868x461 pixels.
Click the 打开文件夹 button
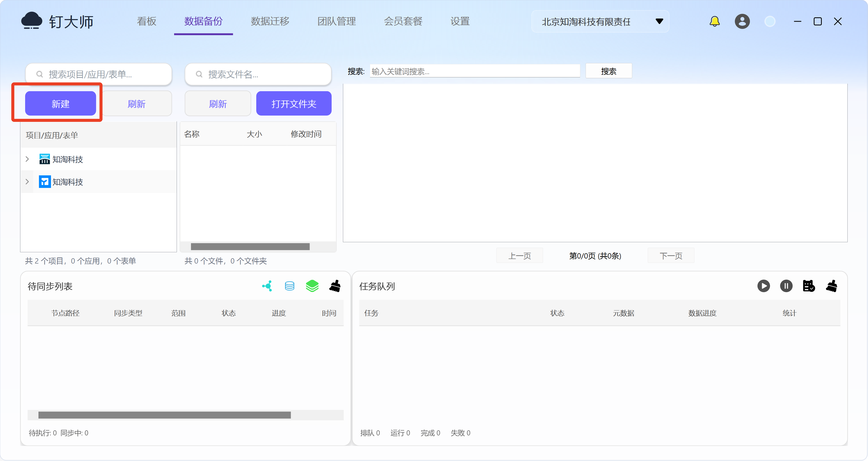point(294,104)
